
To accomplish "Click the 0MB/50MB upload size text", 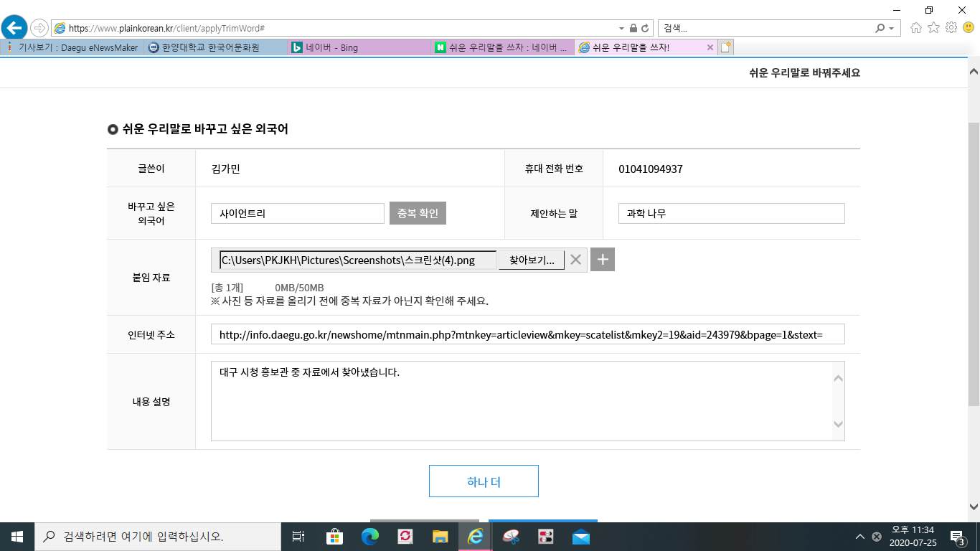I will point(299,288).
